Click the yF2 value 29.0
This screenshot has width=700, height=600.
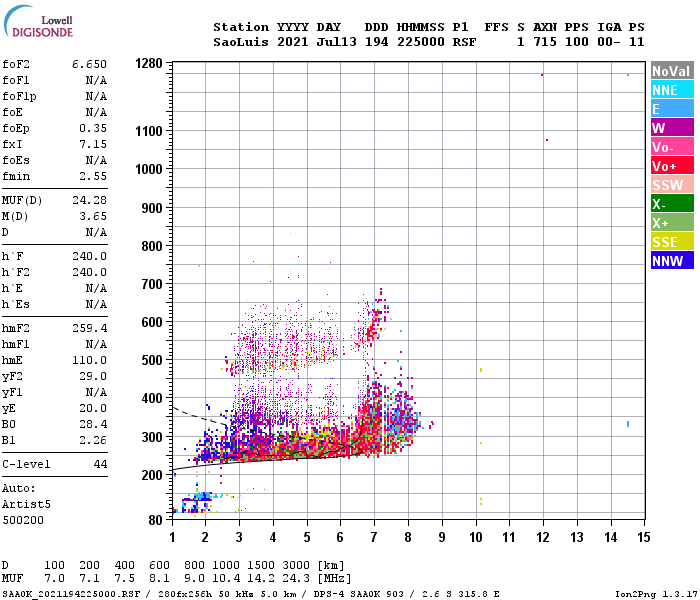(93, 376)
